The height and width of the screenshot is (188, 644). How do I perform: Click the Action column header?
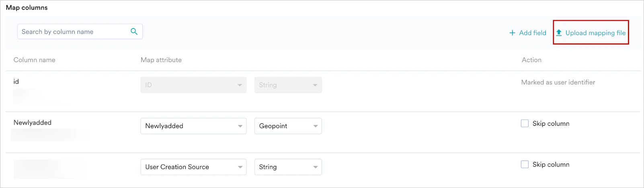pos(531,60)
